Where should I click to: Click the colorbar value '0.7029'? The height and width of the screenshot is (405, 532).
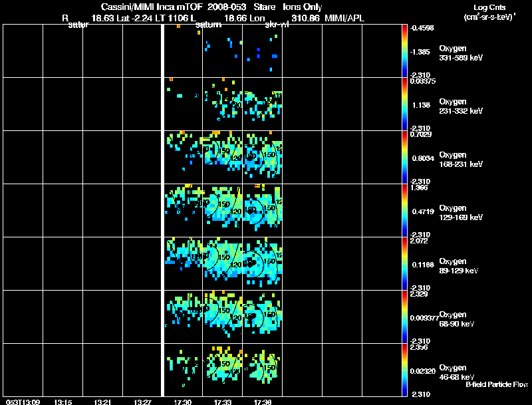(421, 134)
